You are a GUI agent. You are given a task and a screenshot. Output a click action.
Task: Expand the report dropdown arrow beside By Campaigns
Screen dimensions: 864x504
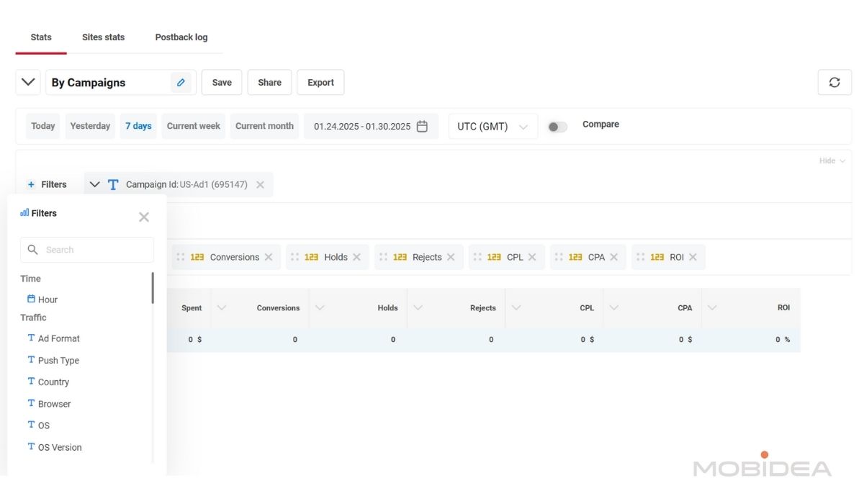(28, 82)
